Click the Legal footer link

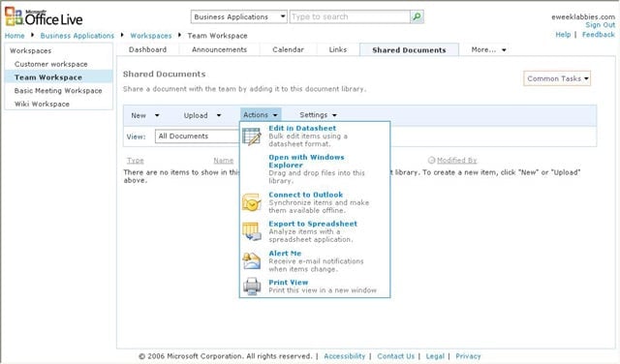pyautogui.click(x=435, y=356)
